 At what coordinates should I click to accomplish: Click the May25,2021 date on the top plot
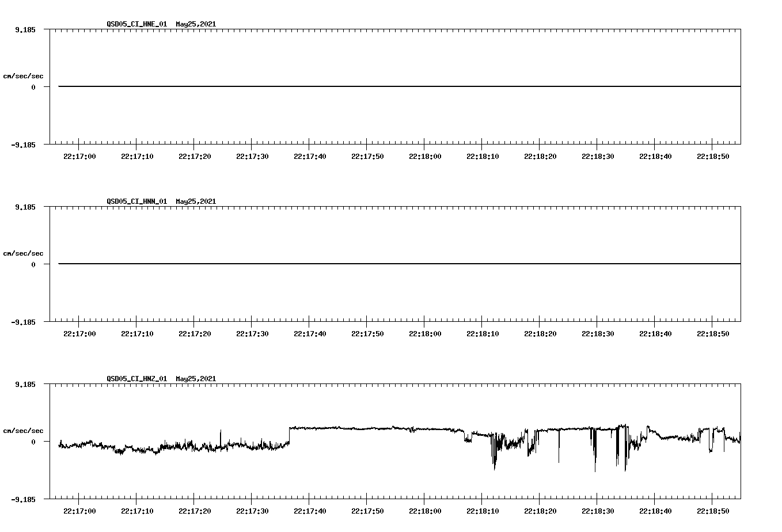click(195, 25)
